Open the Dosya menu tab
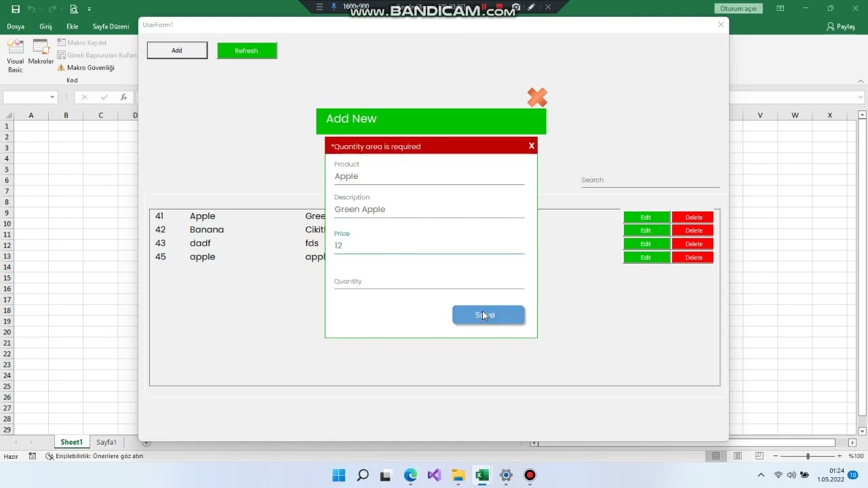 point(16,26)
